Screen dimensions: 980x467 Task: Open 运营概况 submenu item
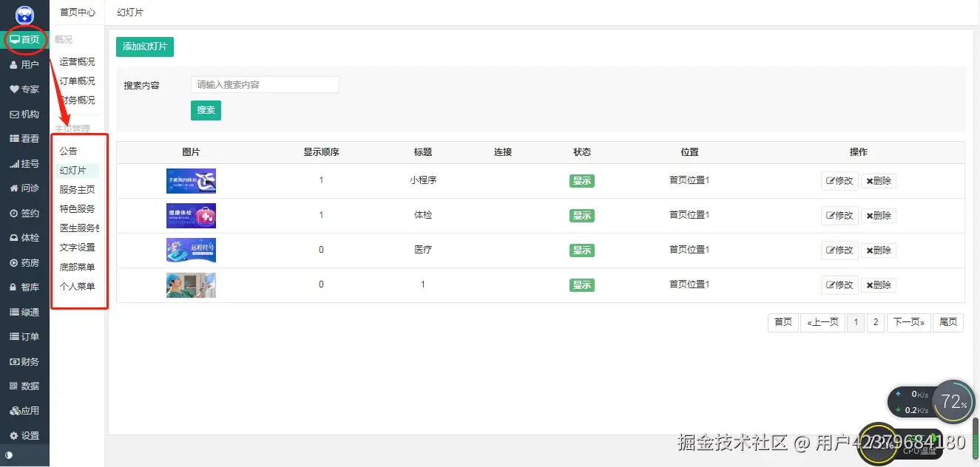(x=77, y=62)
